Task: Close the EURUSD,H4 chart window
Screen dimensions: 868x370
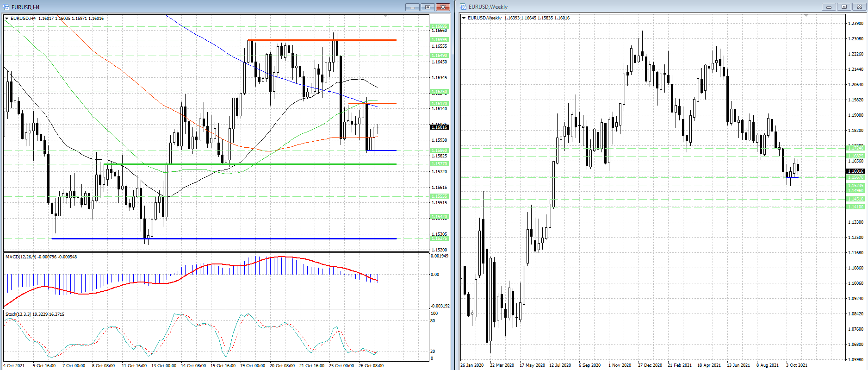Action: pos(443,7)
